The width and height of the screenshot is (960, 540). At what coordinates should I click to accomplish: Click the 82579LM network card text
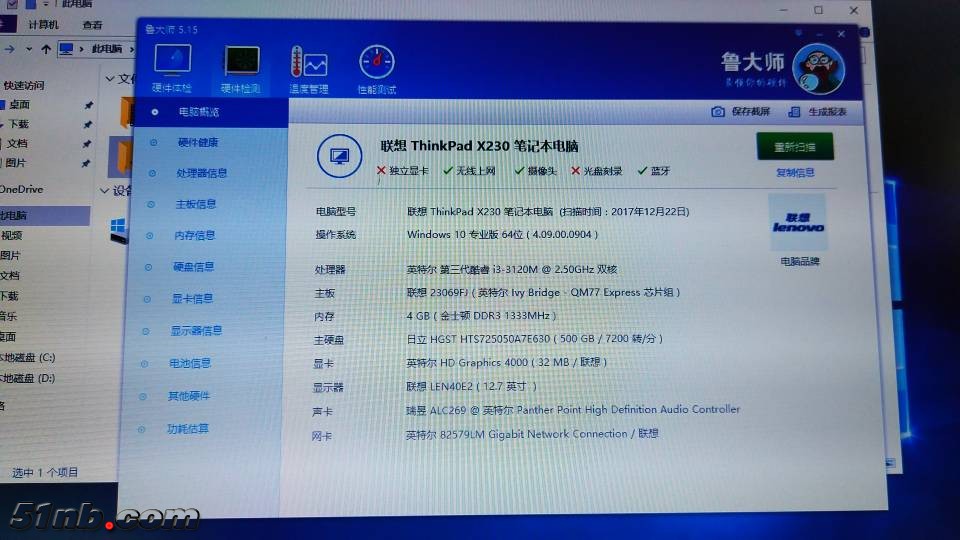532,434
